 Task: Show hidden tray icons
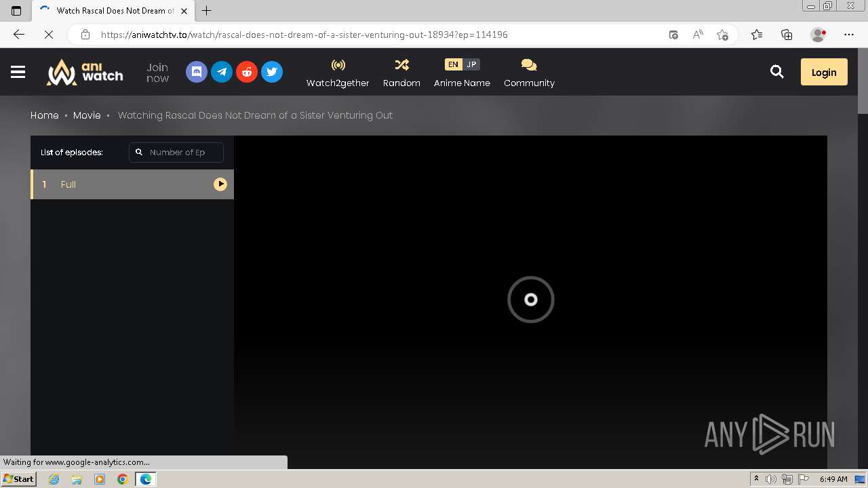756,479
